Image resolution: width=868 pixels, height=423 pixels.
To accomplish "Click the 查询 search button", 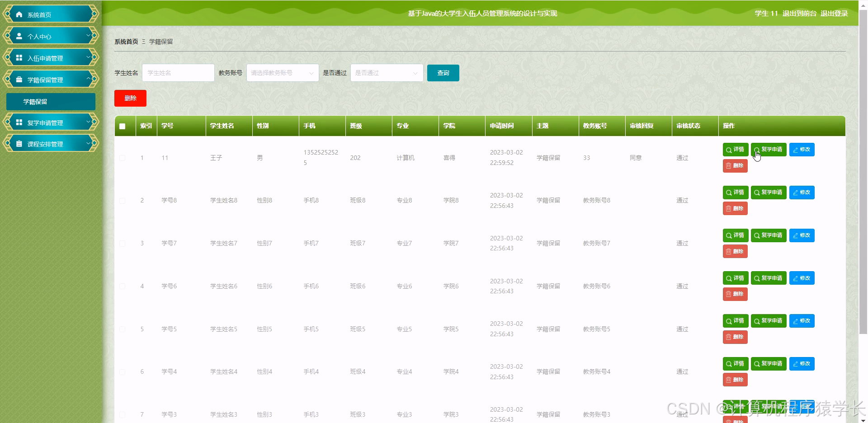I will tap(443, 73).
